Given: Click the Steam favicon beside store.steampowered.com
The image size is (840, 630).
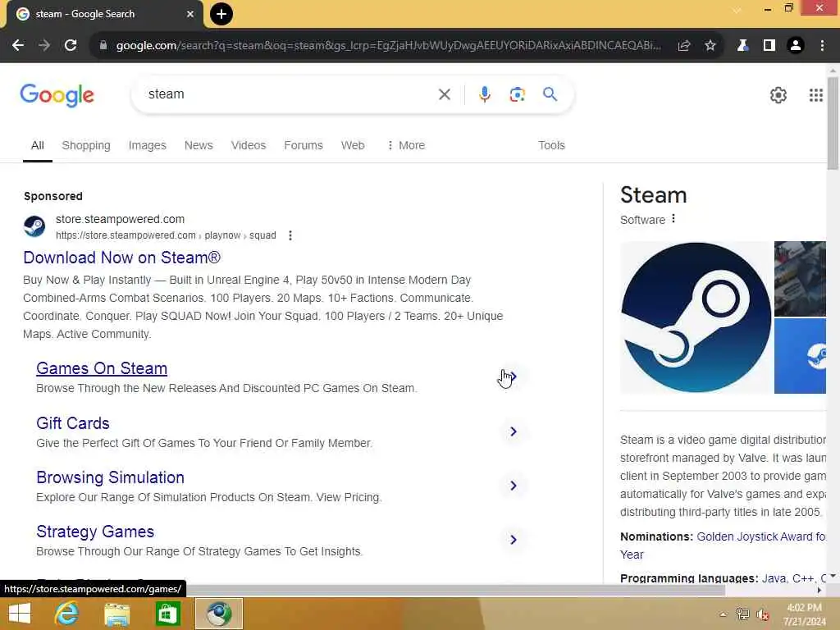Looking at the screenshot, I should 34,226.
